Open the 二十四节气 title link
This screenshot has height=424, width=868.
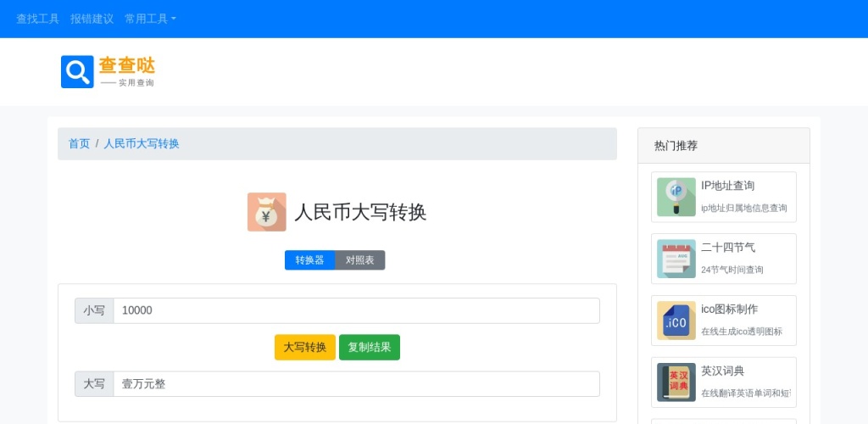727,248
